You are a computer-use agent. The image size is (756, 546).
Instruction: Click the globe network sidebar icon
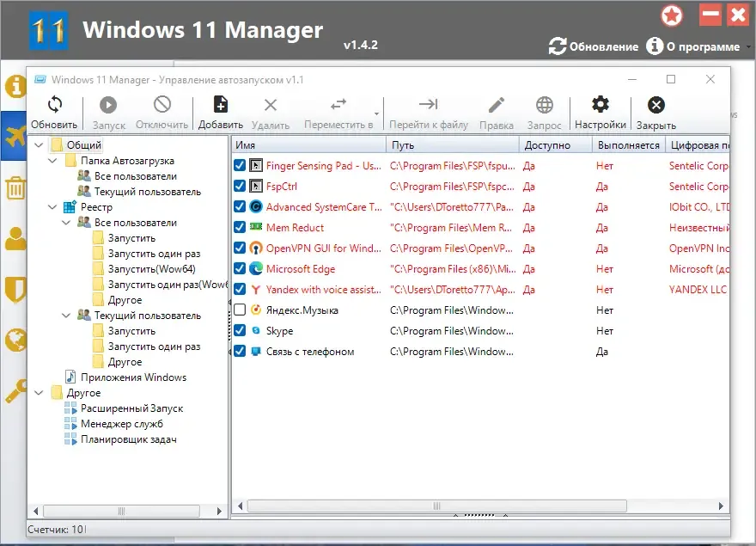click(x=15, y=340)
